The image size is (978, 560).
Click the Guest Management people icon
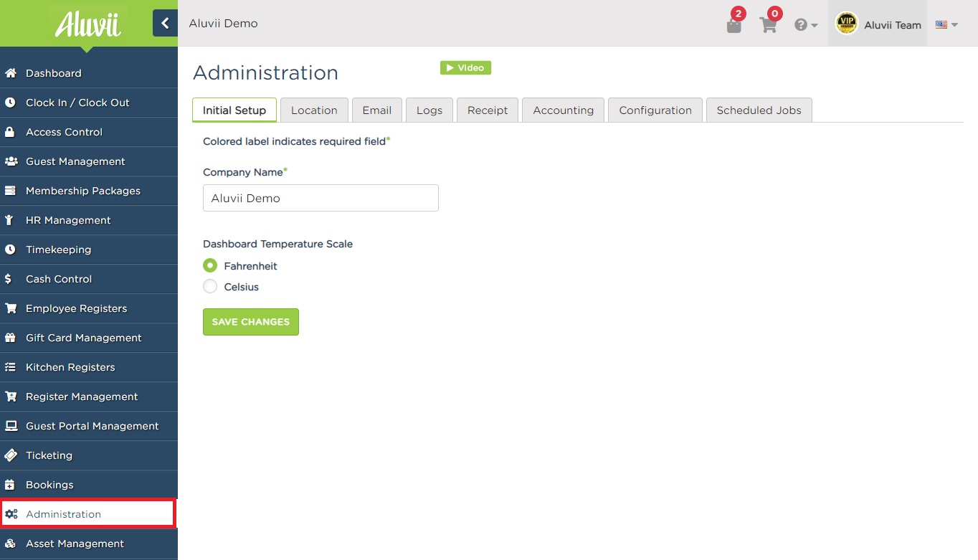pyautogui.click(x=11, y=161)
